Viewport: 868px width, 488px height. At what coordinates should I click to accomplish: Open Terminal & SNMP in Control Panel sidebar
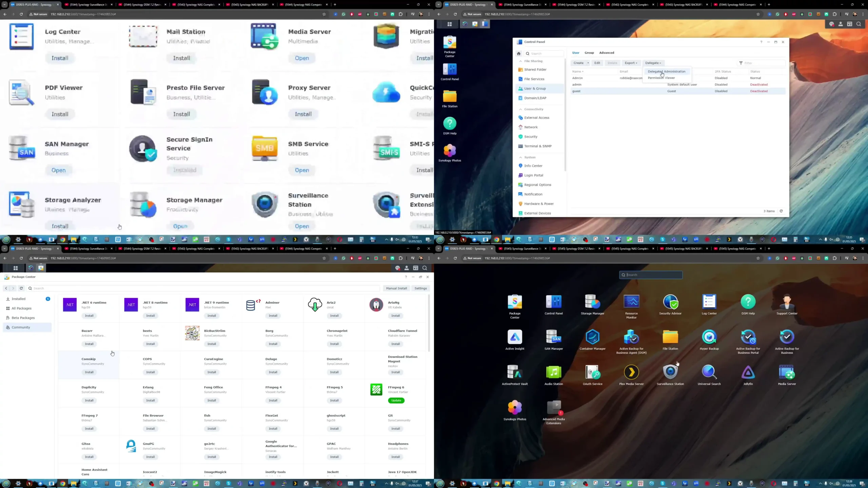pos(539,146)
